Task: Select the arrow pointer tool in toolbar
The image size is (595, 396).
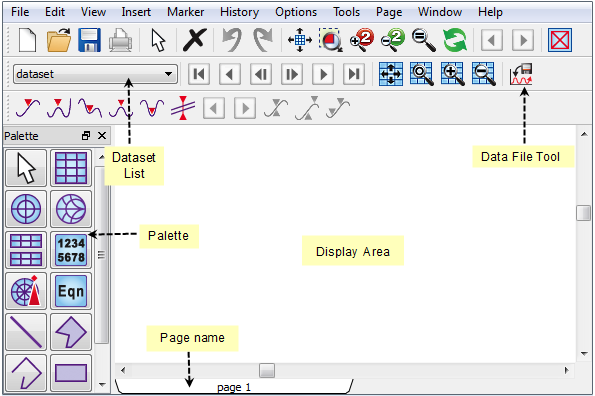Action: coord(158,40)
